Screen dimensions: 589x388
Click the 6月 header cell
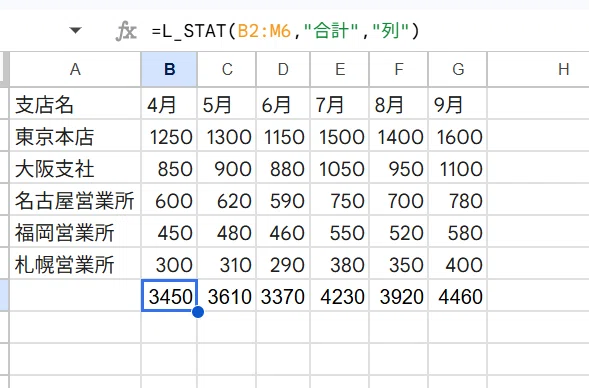[x=283, y=103]
